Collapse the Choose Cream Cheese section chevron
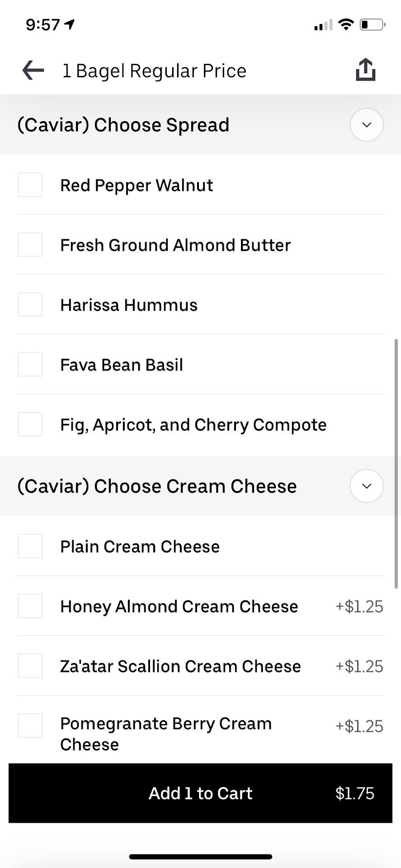This screenshot has width=401, height=868. [367, 486]
